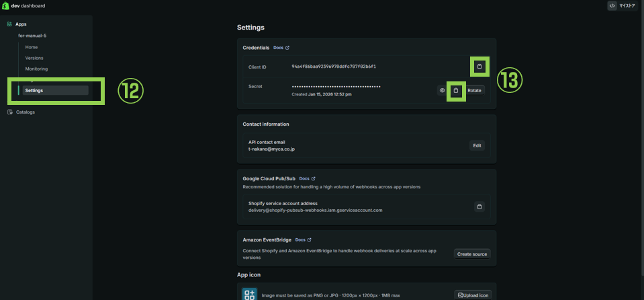Click the app icon image placeholder
Image resolution: width=644 pixels, height=300 pixels.
coord(249,294)
